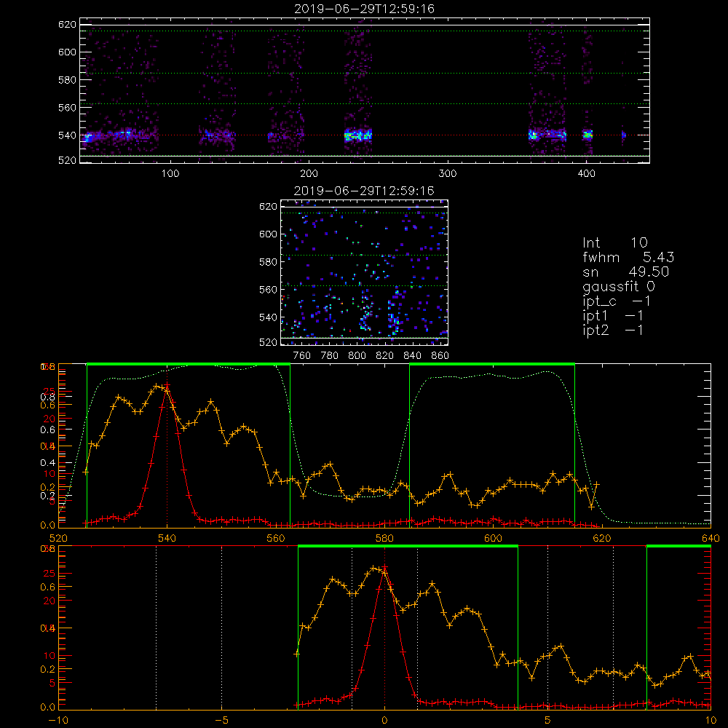This screenshot has height=728, width=728.
Task: Select the 'Int 10' readout
Action: 615,242
